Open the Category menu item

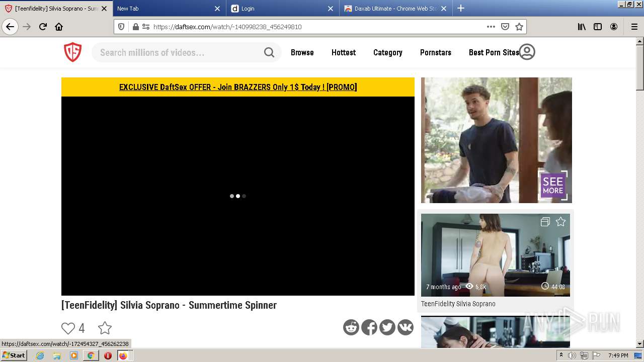(x=388, y=52)
